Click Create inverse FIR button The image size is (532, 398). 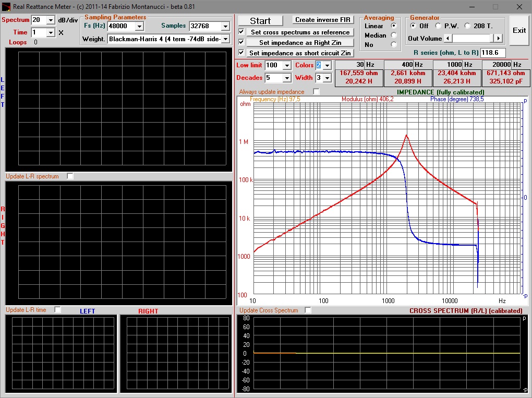coord(323,20)
